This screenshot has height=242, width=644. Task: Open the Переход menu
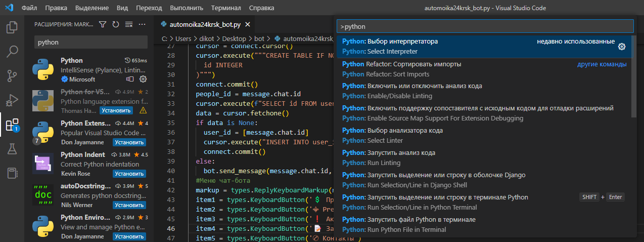pos(149,8)
